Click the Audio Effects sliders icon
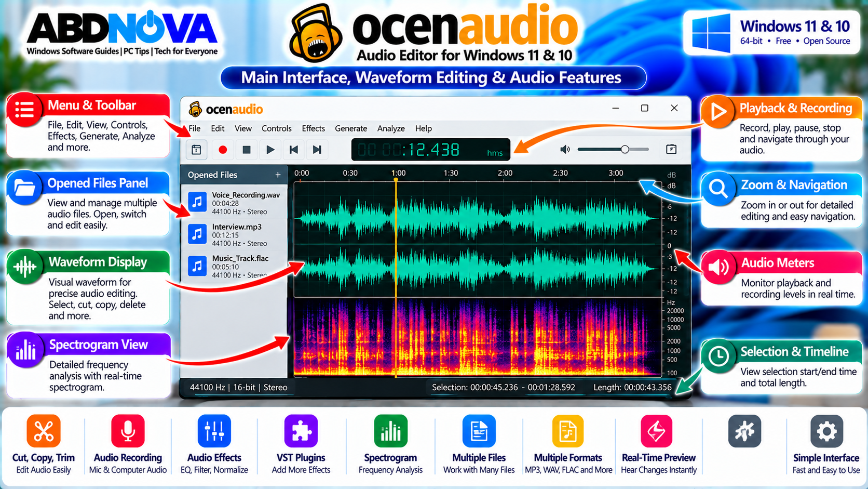The image size is (868, 489). pyautogui.click(x=214, y=431)
